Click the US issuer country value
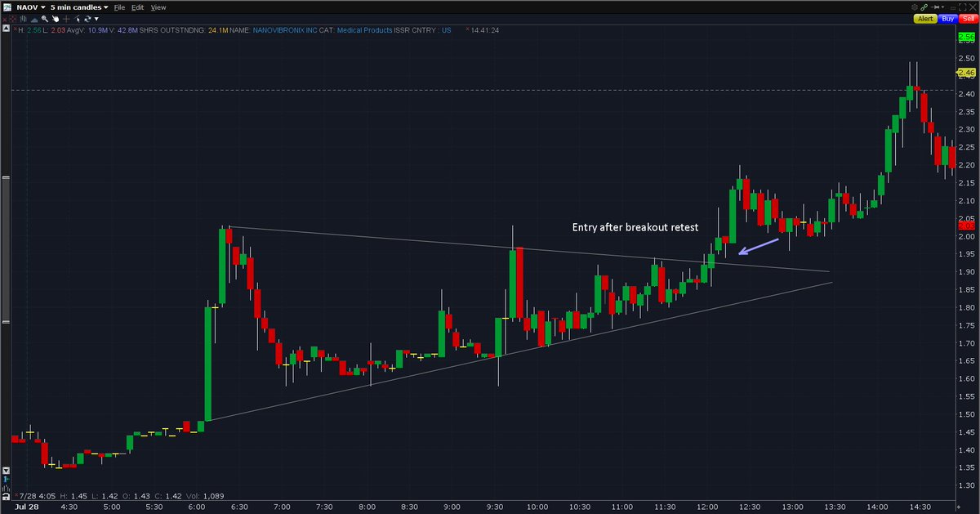This screenshot has width=980, height=514. tap(446, 30)
